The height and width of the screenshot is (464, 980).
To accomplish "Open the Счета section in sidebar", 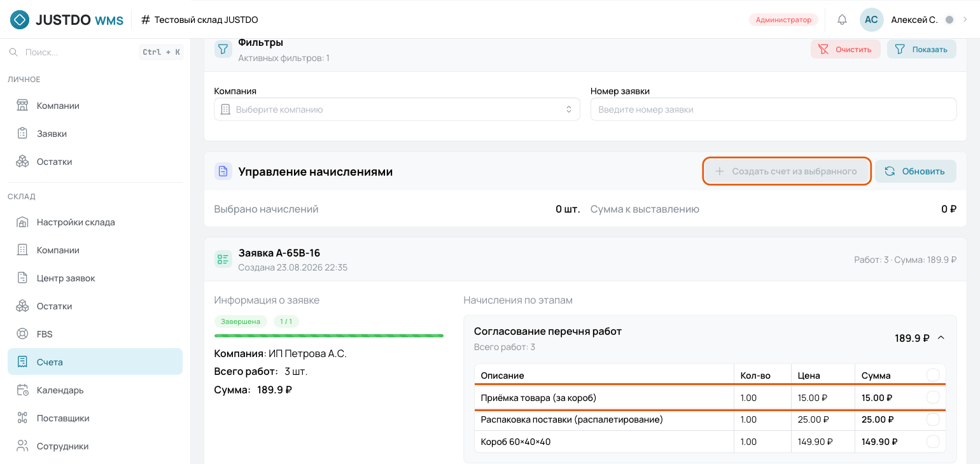I will coord(95,362).
